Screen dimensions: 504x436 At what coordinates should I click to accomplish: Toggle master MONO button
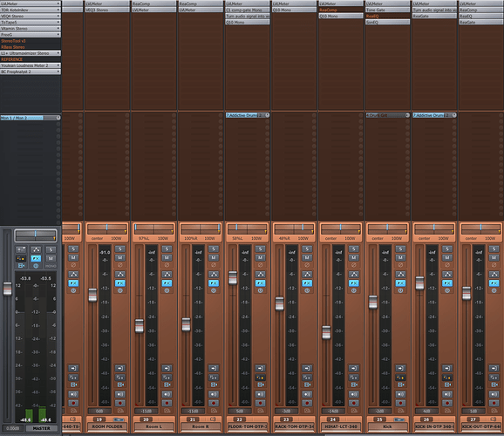(51, 266)
